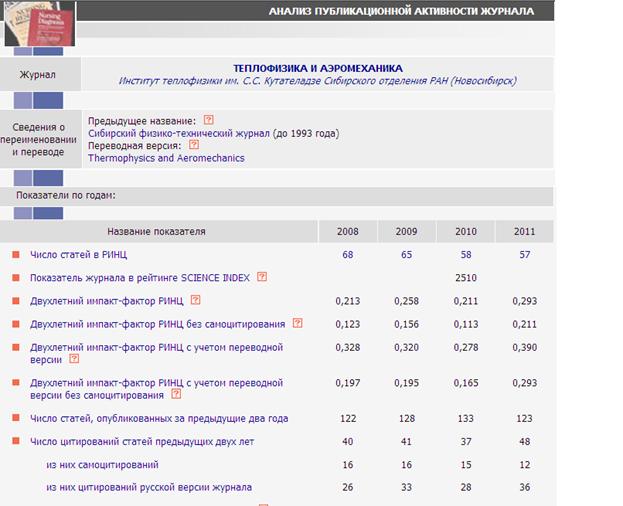
Task: Select the 2011 column header
Action: [524, 232]
